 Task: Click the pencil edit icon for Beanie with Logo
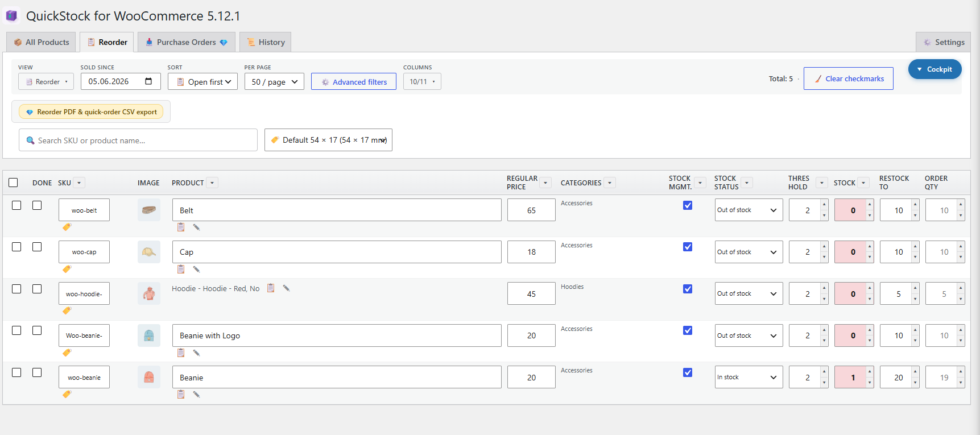[x=196, y=353]
